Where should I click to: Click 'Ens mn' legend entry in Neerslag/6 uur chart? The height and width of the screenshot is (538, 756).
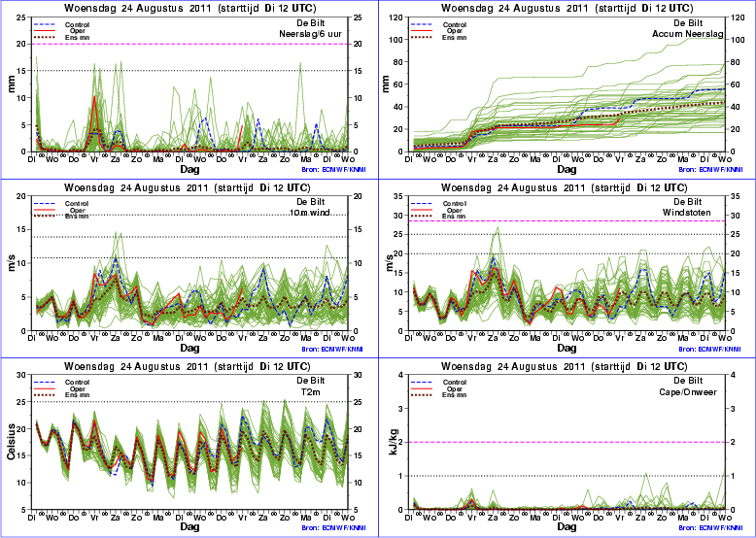coord(77,38)
